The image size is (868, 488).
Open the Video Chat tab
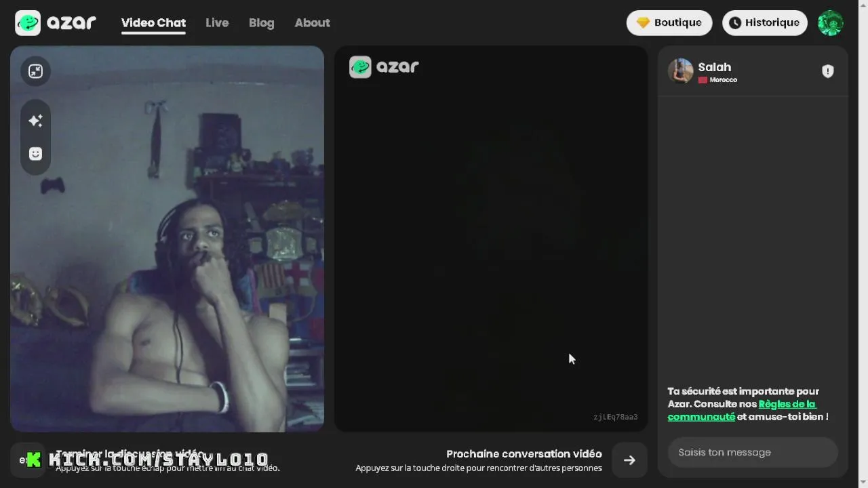pos(153,22)
